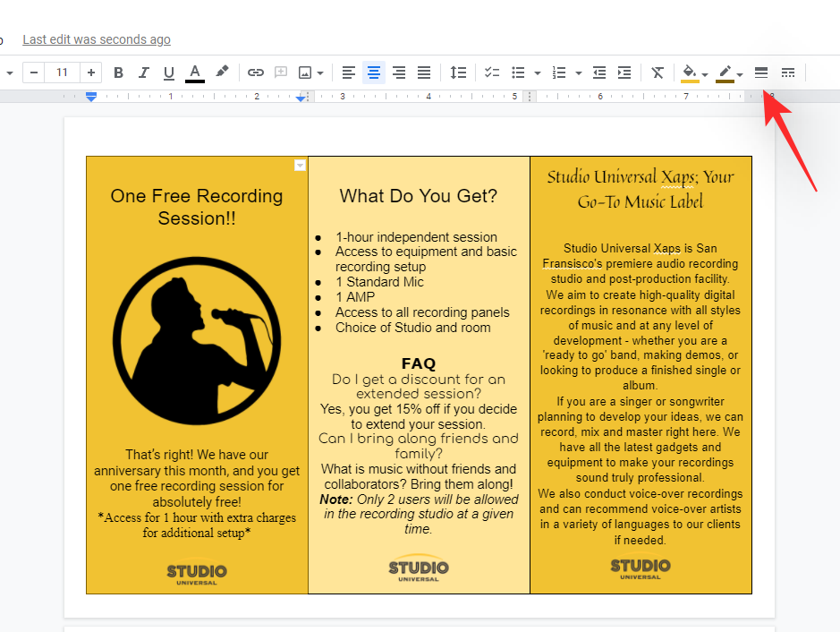840x632 pixels.
Task: Open line and paragraph spacing
Action: [458, 73]
